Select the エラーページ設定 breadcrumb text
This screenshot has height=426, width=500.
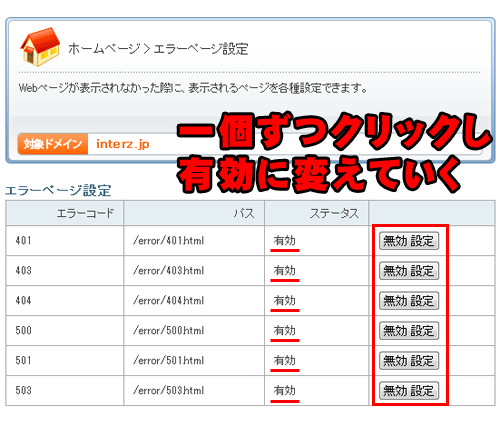(201, 49)
